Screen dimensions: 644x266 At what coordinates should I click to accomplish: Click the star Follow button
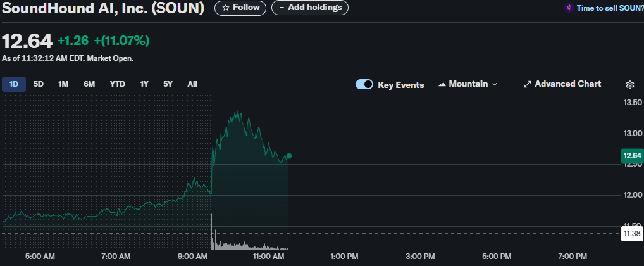[240, 8]
